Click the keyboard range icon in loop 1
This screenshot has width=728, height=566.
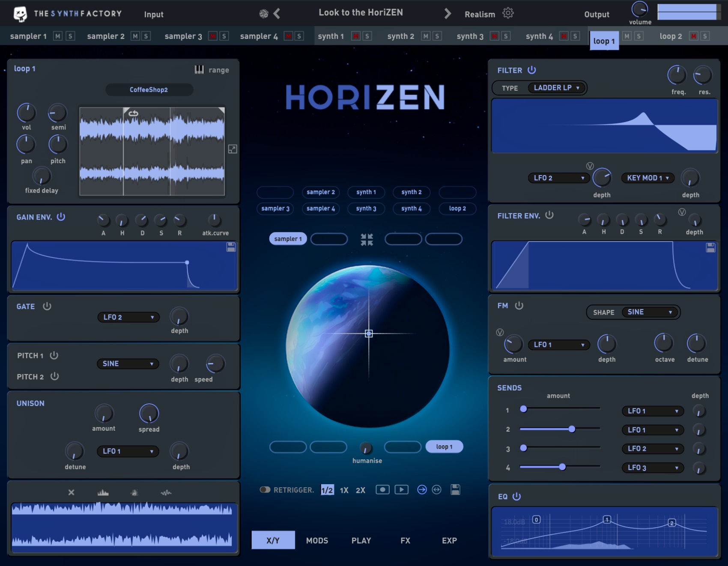pyautogui.click(x=199, y=70)
